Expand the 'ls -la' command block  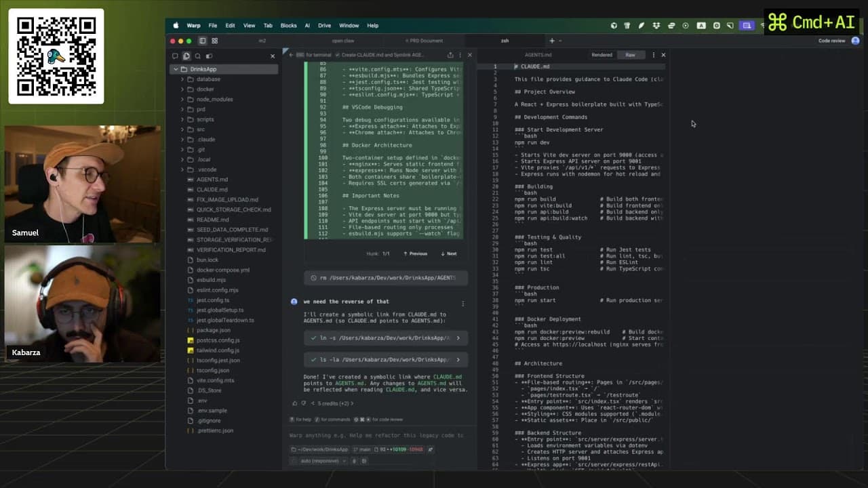[458, 360]
